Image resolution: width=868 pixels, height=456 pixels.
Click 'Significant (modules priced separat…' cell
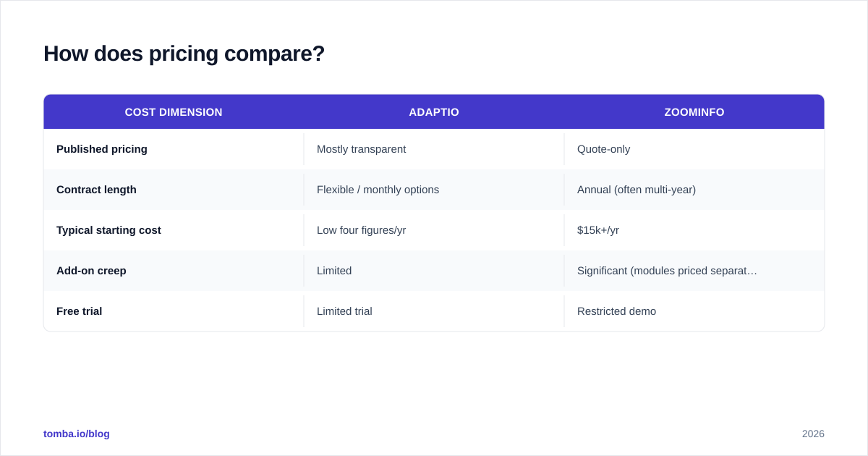pyautogui.click(x=667, y=271)
